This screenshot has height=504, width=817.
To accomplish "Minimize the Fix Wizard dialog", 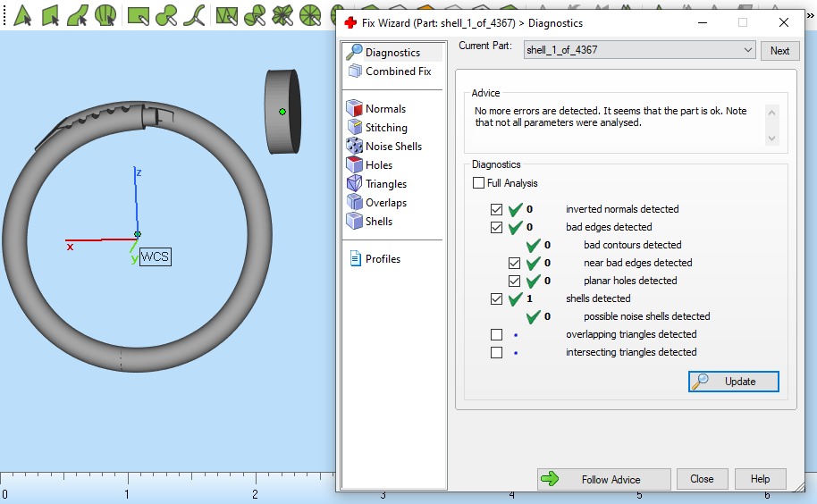I will [x=703, y=23].
